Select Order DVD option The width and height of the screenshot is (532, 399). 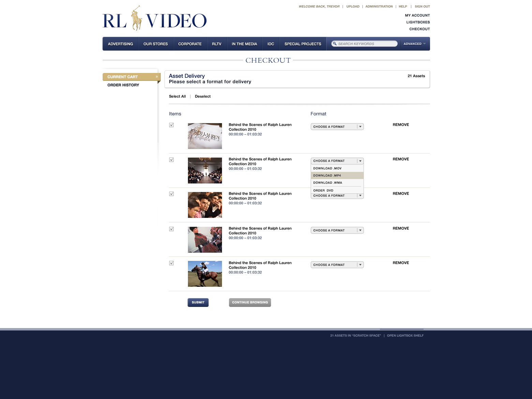[x=337, y=190]
